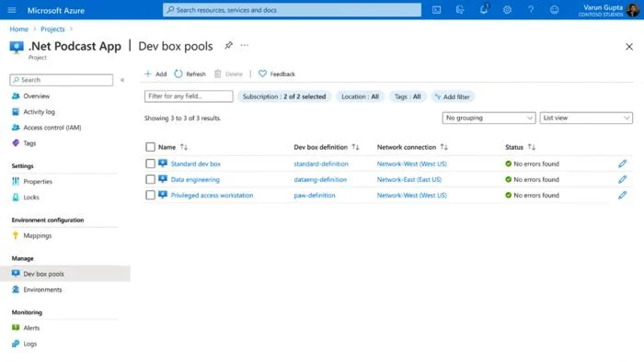The image size is (644, 362).
Task: Sort by Name column arrows
Action: tap(184, 147)
